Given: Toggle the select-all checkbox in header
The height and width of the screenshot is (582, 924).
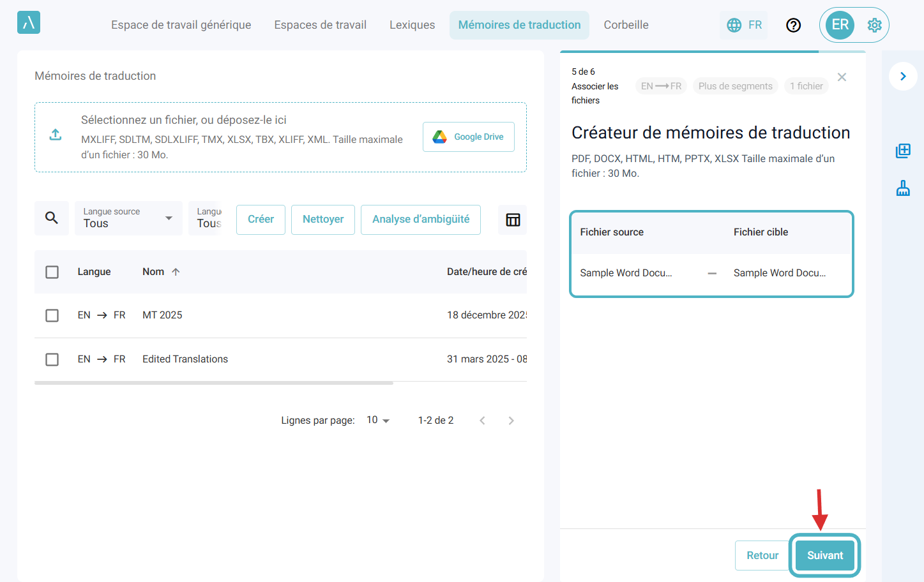Looking at the screenshot, I should (52, 272).
